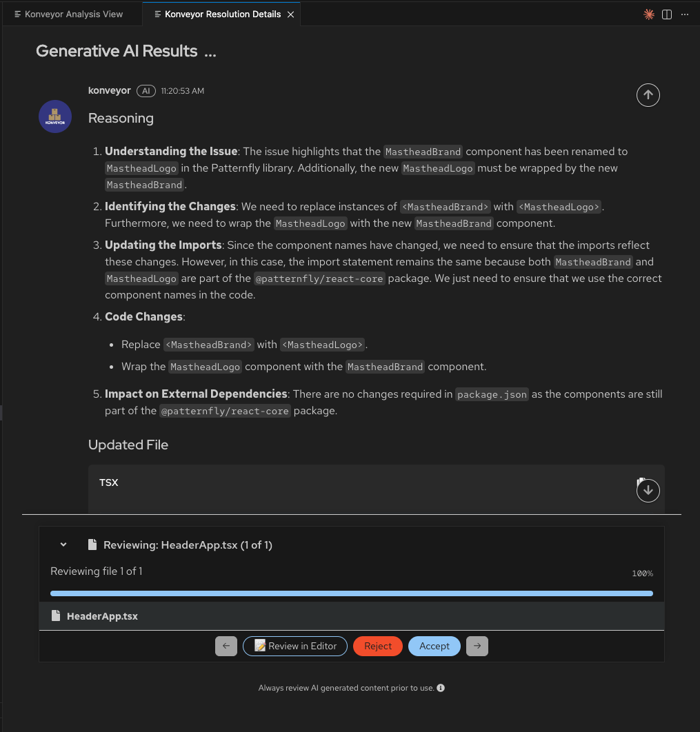Click the download icon on the TSX block

point(648,490)
